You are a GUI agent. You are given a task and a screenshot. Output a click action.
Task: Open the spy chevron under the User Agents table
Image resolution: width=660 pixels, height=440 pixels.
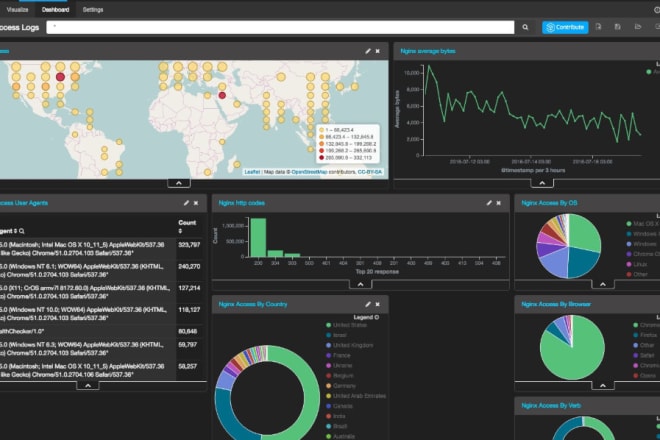click(88, 385)
